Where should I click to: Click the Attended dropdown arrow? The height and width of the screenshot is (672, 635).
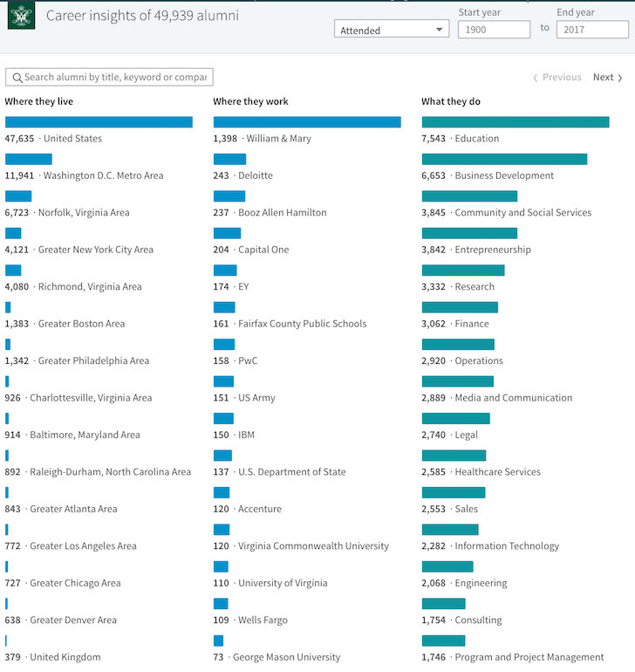[x=440, y=30]
